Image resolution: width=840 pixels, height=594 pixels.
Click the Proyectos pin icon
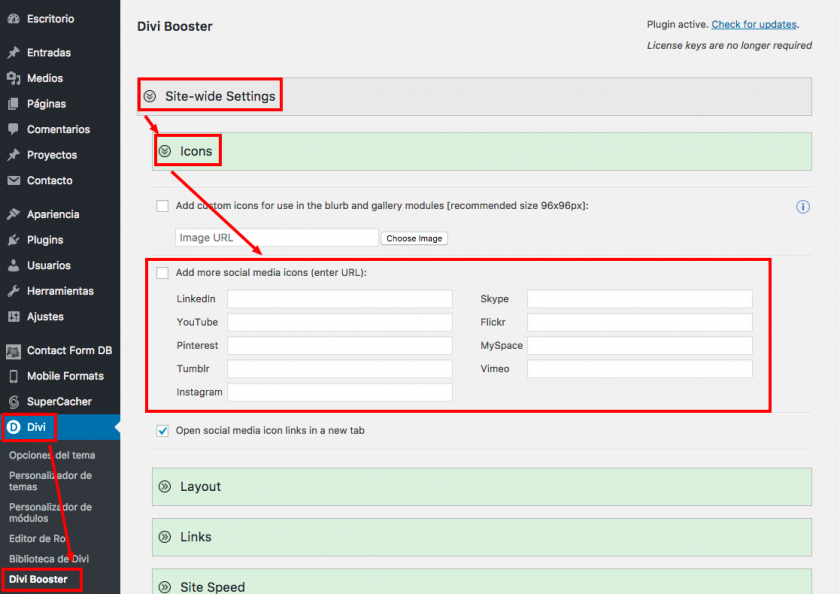(x=13, y=155)
